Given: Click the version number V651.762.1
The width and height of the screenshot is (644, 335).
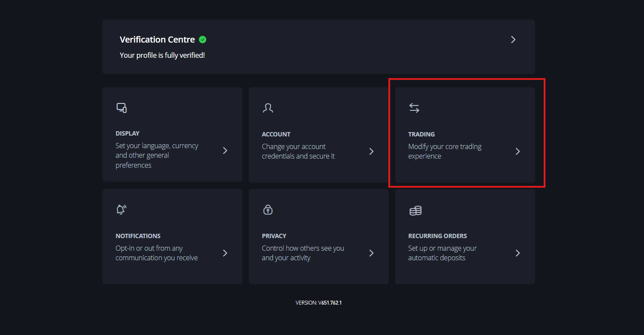Looking at the screenshot, I should [329, 302].
